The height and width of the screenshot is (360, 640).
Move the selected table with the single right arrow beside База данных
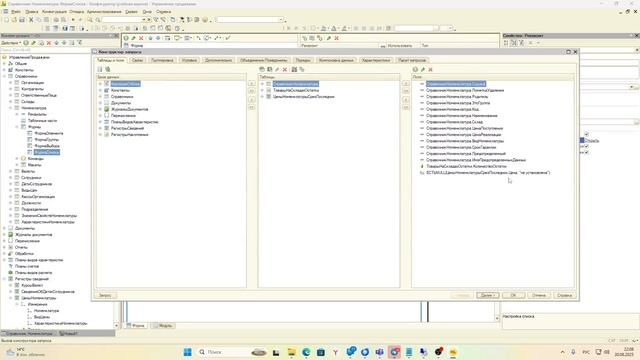click(x=252, y=83)
